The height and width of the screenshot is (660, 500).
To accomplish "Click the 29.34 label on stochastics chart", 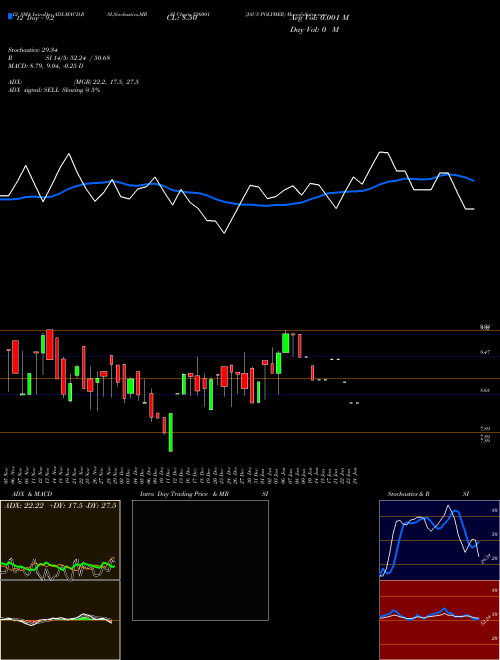I will [485, 559].
